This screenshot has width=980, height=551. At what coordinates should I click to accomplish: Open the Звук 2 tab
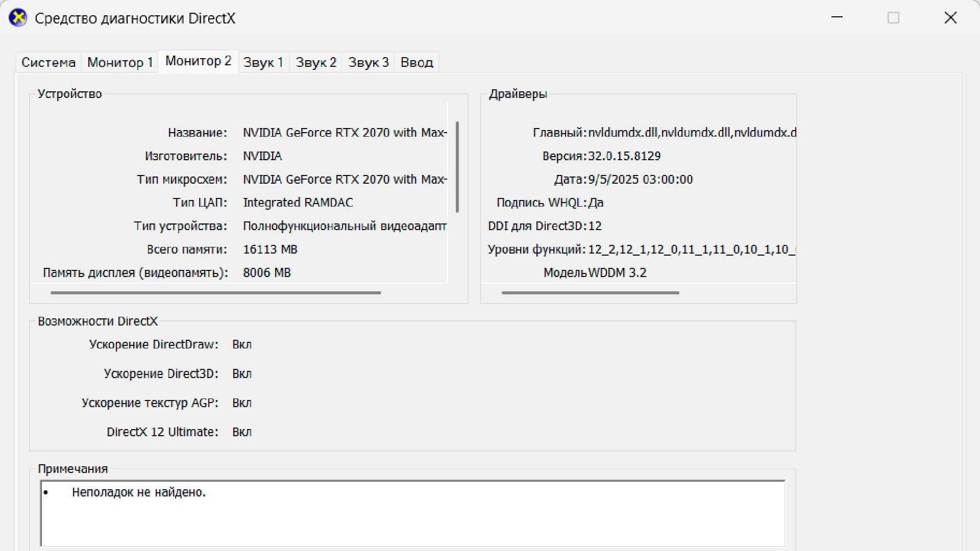(315, 62)
